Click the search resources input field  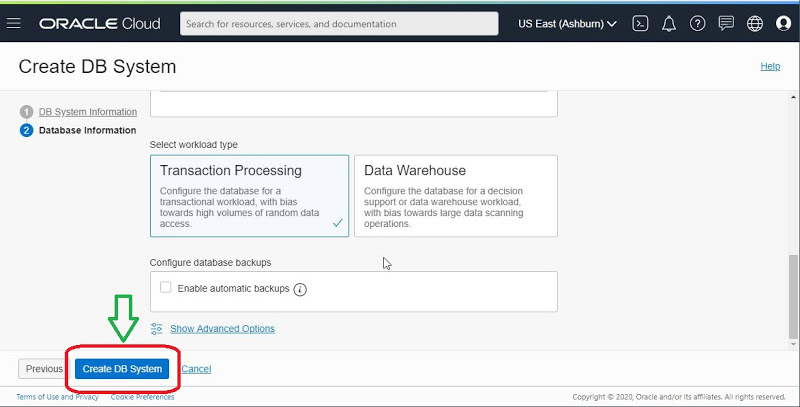click(339, 23)
